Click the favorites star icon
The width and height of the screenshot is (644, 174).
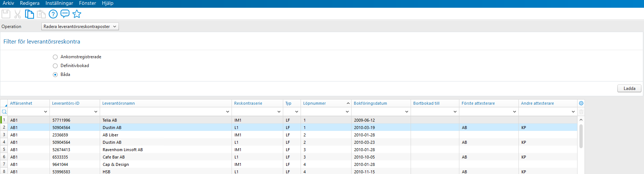(x=77, y=14)
